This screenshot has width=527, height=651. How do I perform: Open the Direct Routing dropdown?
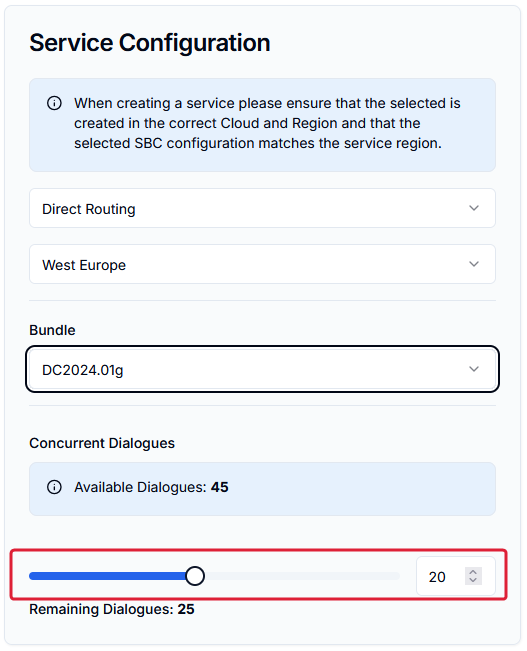[x=262, y=208]
